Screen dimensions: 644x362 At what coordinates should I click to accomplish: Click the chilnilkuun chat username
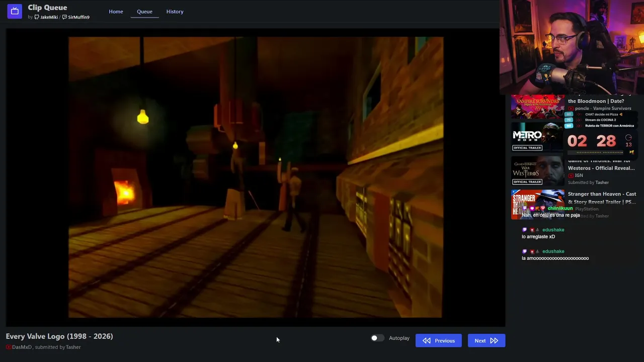pyautogui.click(x=560, y=208)
